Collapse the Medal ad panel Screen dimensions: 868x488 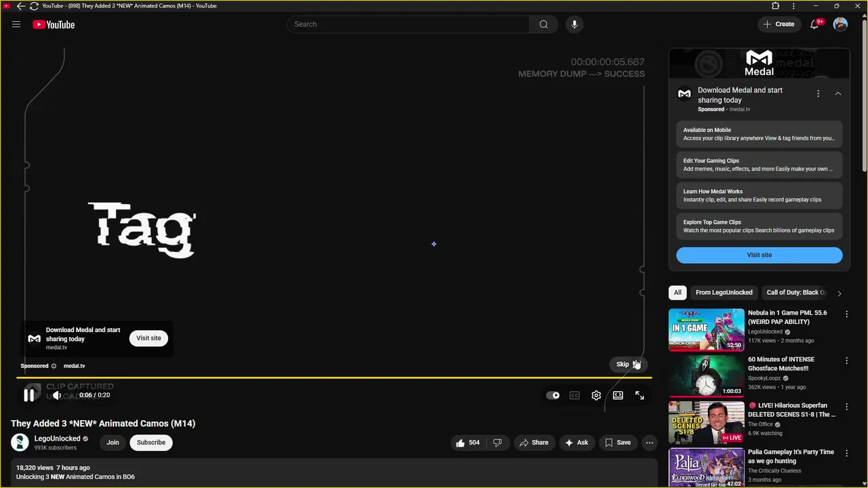click(838, 94)
